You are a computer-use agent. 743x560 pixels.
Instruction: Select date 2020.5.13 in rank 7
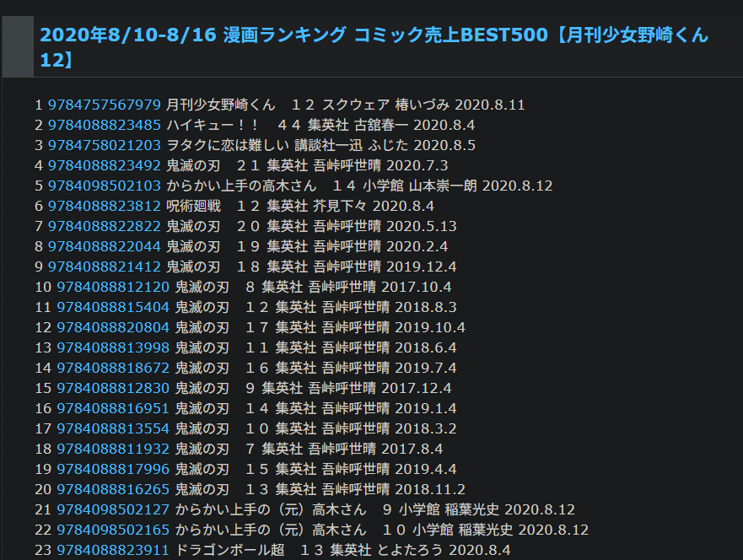point(422,227)
